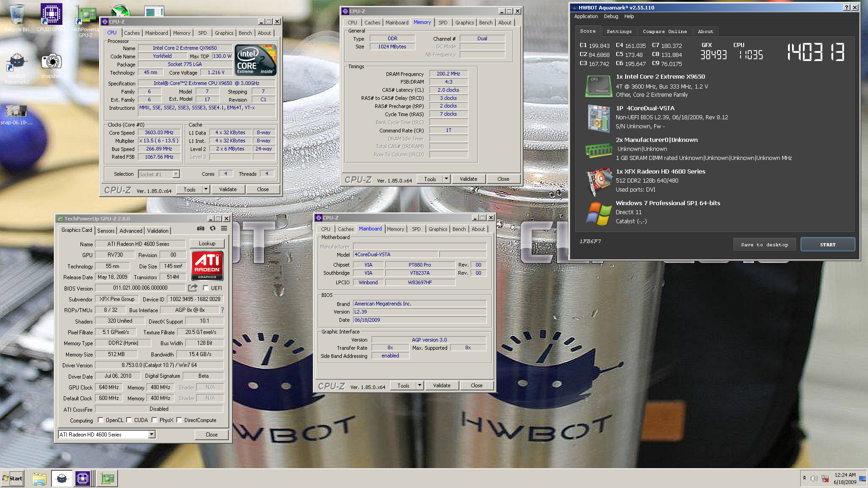This screenshot has height=488, width=868.
Task: Switch to Compare Online tab in Aquamark
Action: point(665,31)
